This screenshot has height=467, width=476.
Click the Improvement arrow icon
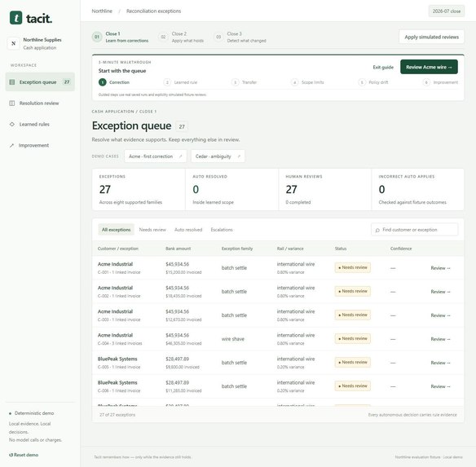click(12, 145)
